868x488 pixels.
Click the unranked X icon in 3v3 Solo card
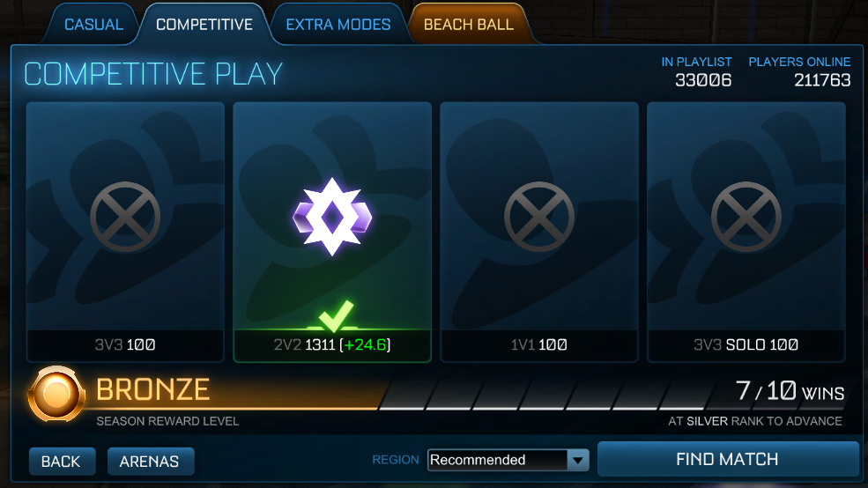[x=746, y=217]
